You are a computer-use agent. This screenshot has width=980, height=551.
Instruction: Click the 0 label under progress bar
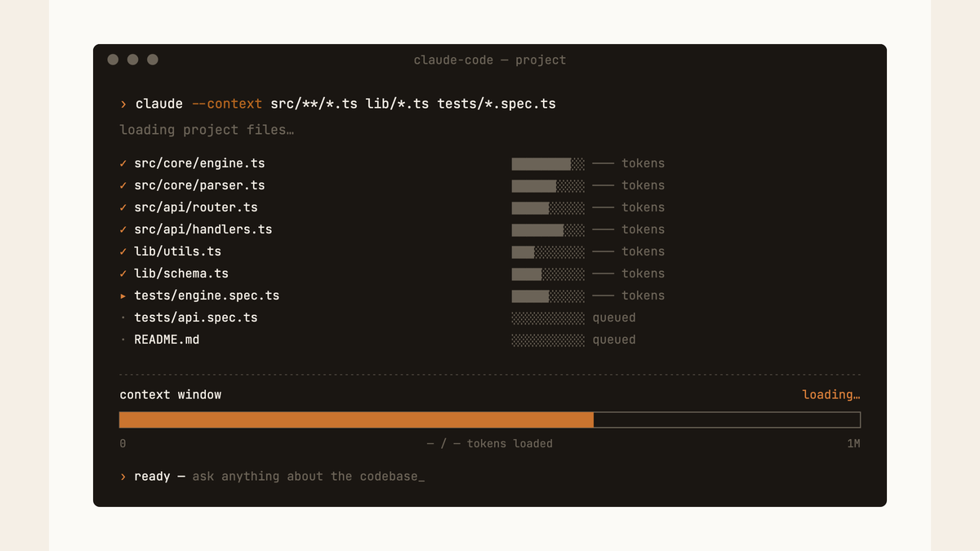tap(122, 443)
